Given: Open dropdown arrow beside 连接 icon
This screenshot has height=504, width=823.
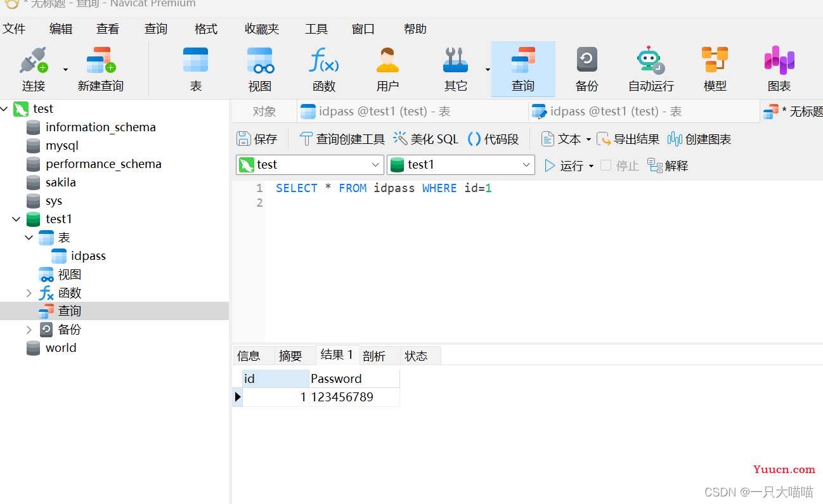Looking at the screenshot, I should pyautogui.click(x=65, y=69).
